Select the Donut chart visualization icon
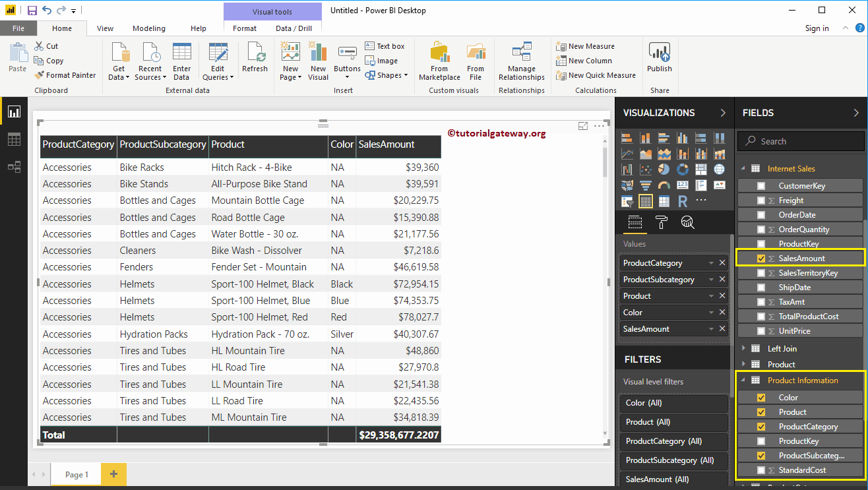 click(x=683, y=169)
